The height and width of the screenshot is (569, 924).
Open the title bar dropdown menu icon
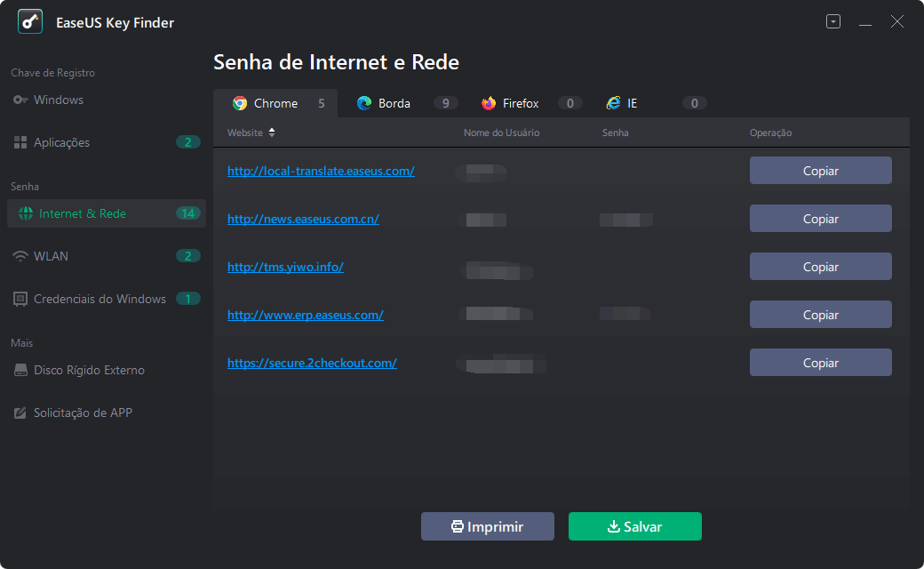tap(833, 22)
